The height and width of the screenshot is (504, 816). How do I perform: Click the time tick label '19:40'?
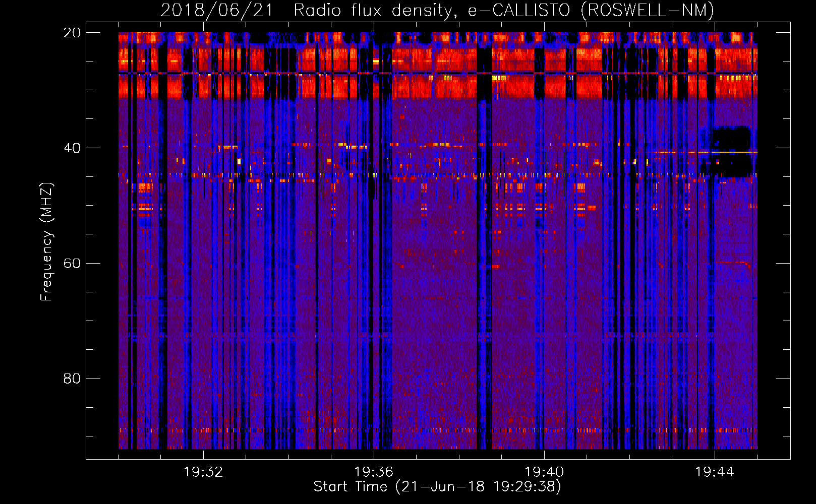coord(544,472)
